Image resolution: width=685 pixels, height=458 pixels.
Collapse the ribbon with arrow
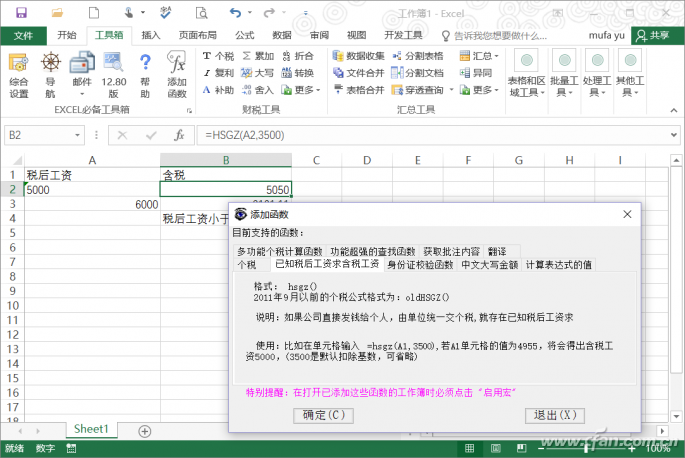pyautogui.click(x=674, y=111)
